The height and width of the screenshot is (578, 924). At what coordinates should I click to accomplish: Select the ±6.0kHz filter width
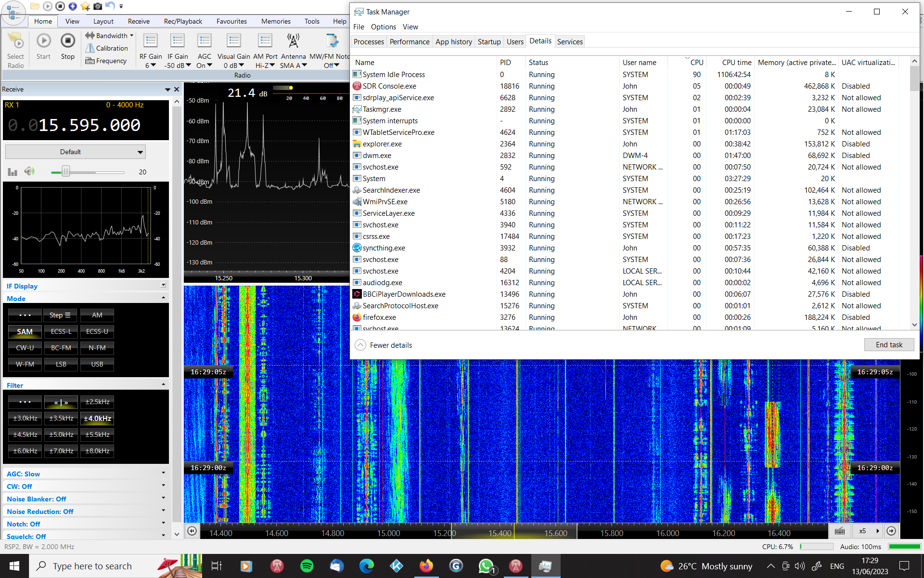point(25,451)
